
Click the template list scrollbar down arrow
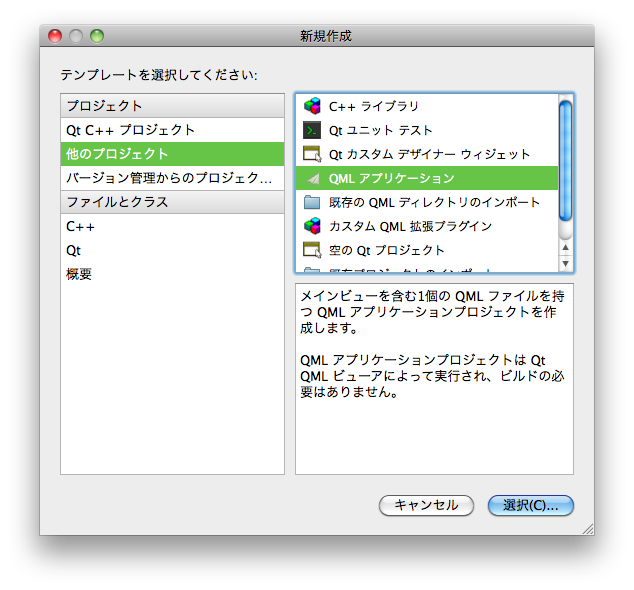(566, 264)
